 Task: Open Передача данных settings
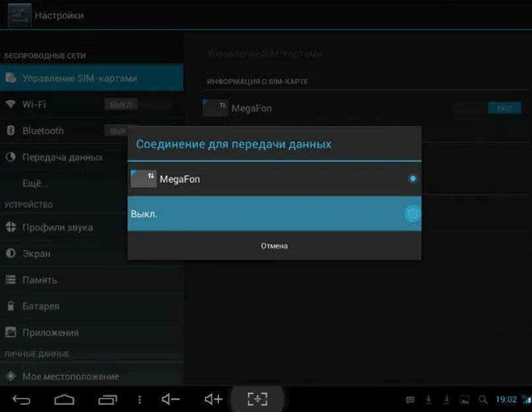(64, 157)
